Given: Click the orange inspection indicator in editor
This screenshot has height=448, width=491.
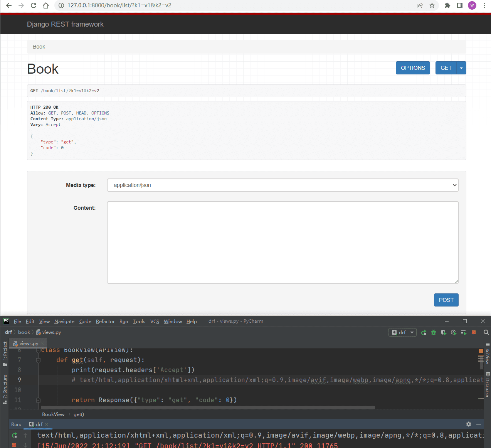Looking at the screenshot, I should click(x=481, y=351).
